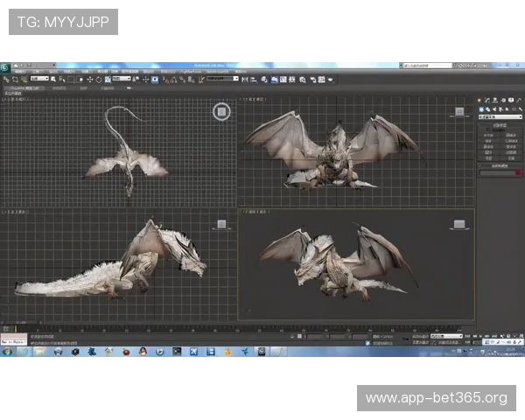Open the selection filter dropdown in toolbar
This screenshot has width=525, height=420.
(x=39, y=79)
